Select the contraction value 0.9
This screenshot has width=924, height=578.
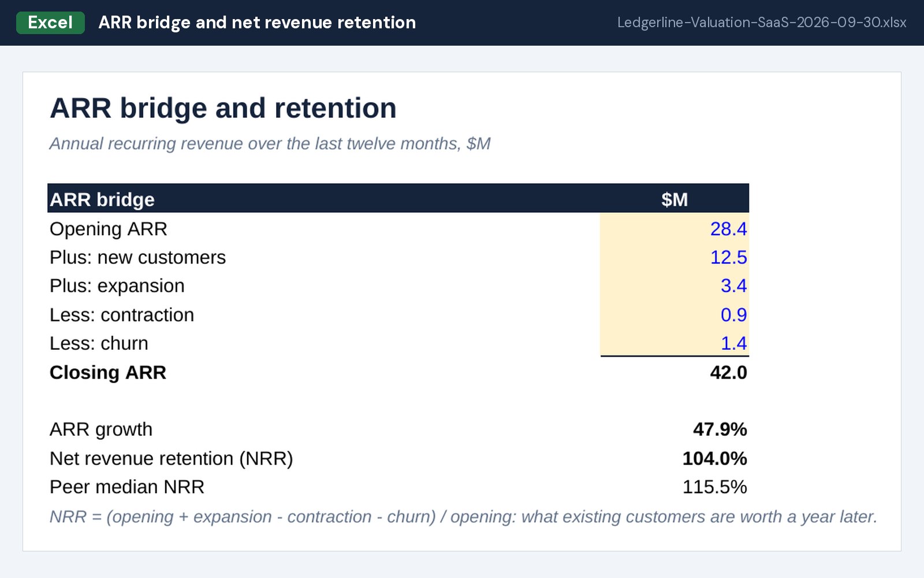(733, 314)
